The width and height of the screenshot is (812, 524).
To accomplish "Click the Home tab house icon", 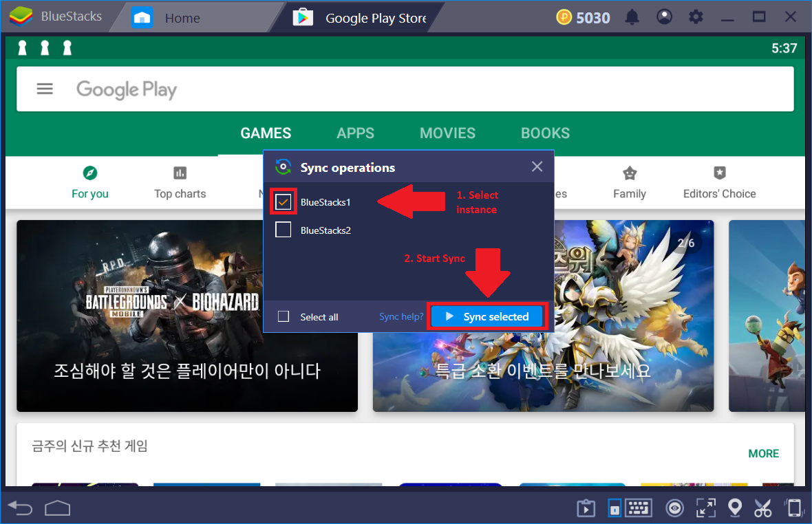I will [x=142, y=18].
